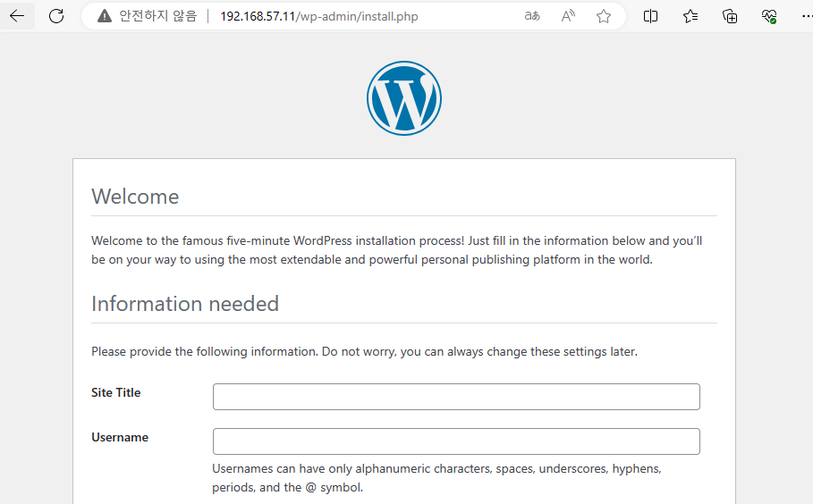
Task: Open the favorites list icon
Action: click(690, 16)
